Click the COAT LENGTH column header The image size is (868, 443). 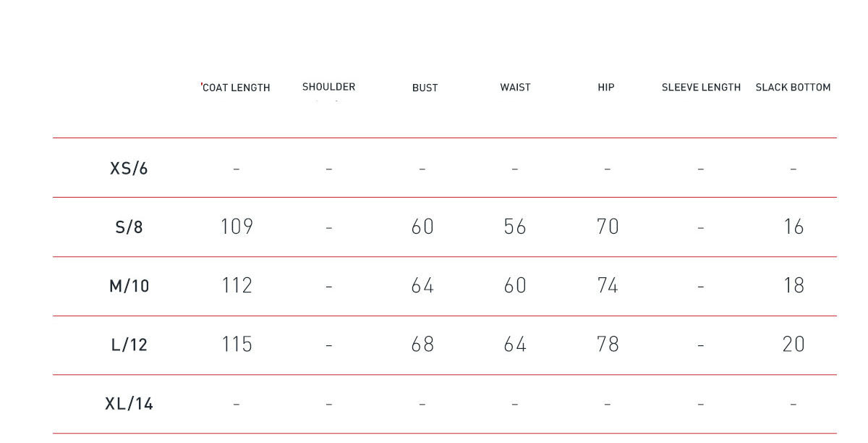[236, 88]
